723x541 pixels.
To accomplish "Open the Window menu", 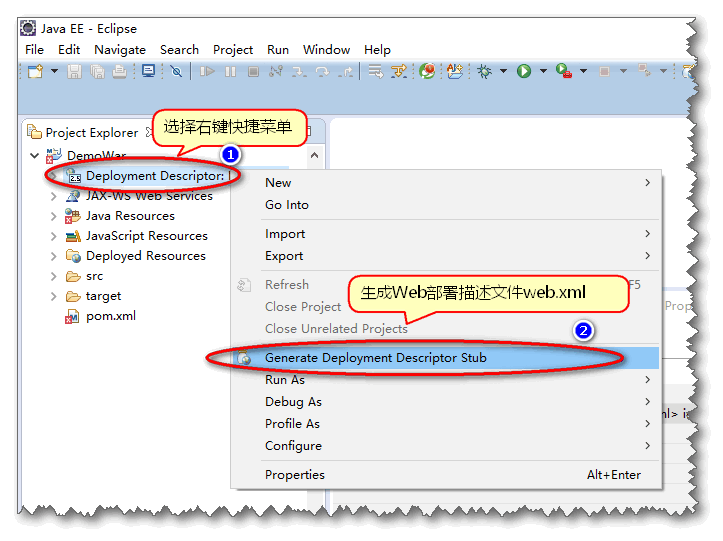I will coord(326,49).
